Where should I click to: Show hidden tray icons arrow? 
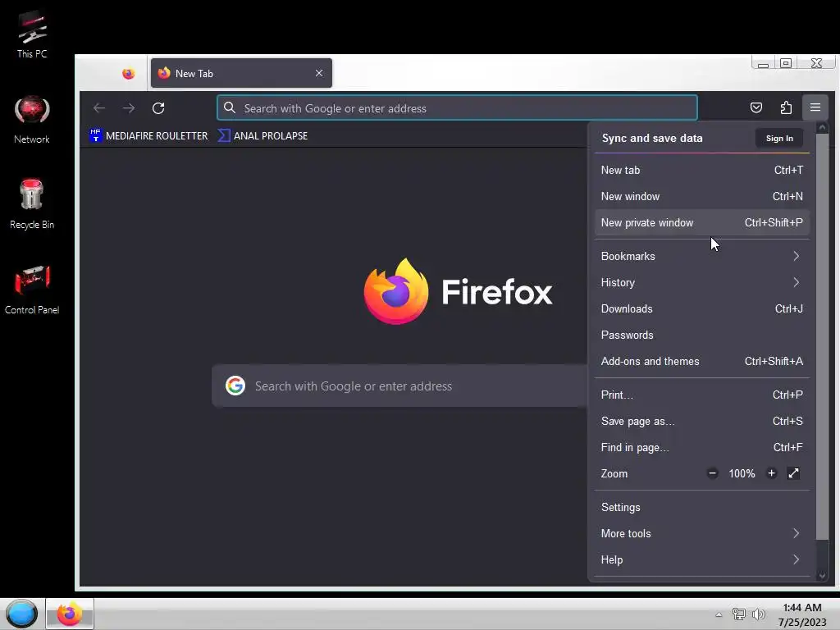click(x=719, y=614)
